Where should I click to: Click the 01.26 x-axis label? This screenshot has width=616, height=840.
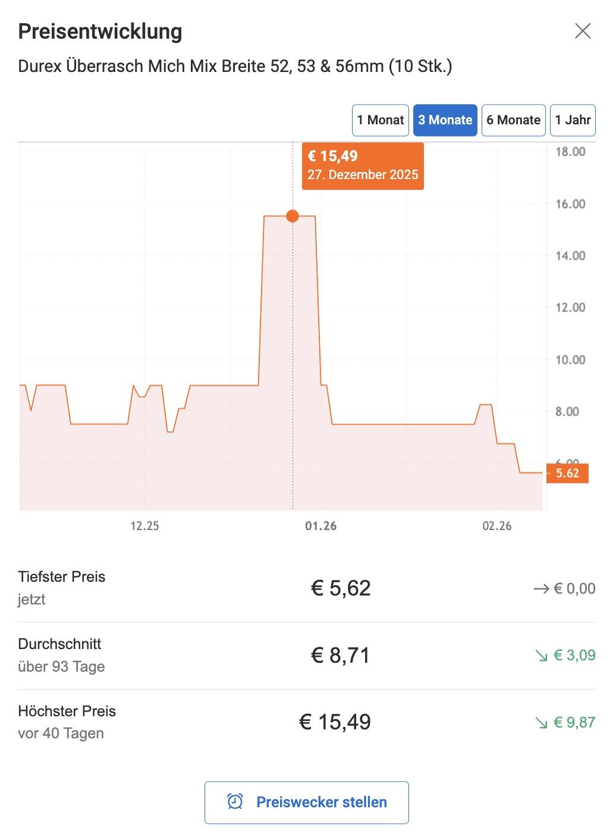coord(321,526)
